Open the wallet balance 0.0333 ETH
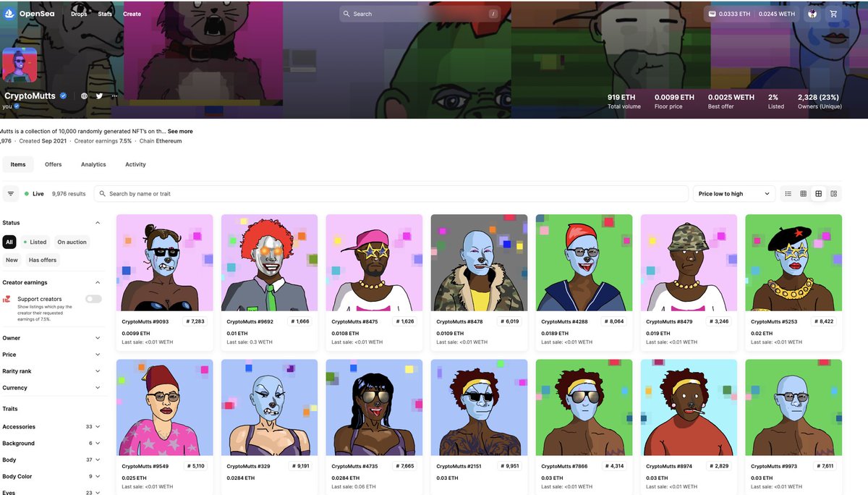The width and height of the screenshot is (868, 495). click(729, 14)
